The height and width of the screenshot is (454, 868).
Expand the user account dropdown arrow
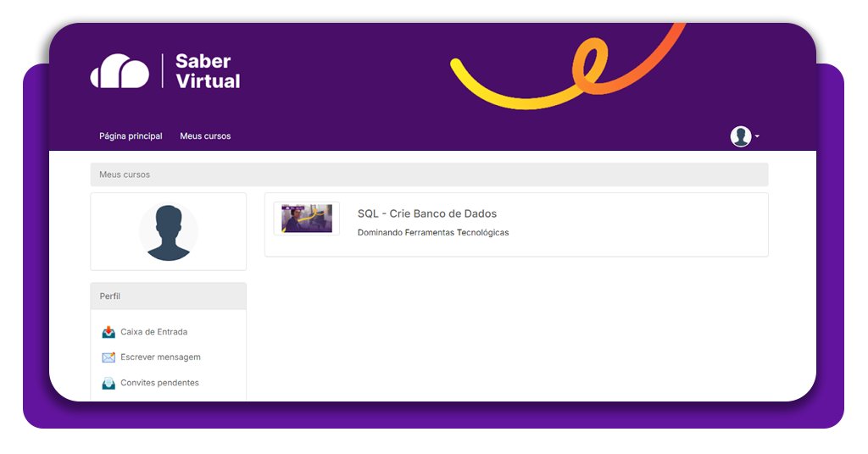coord(757,136)
